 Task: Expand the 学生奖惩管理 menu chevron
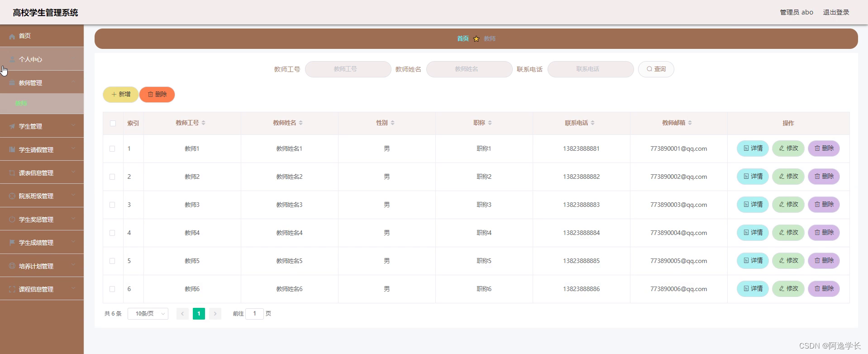click(73, 218)
